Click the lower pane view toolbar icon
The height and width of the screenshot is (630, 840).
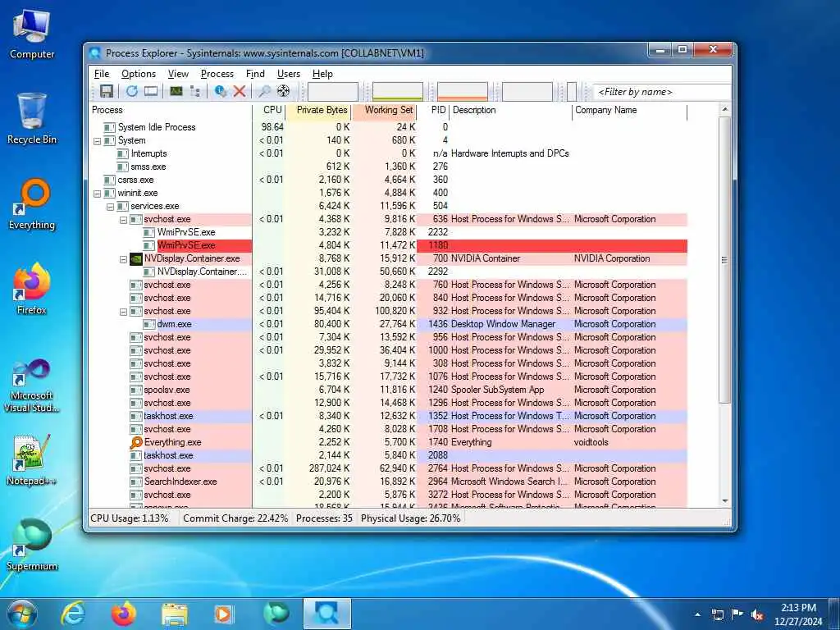click(x=151, y=92)
